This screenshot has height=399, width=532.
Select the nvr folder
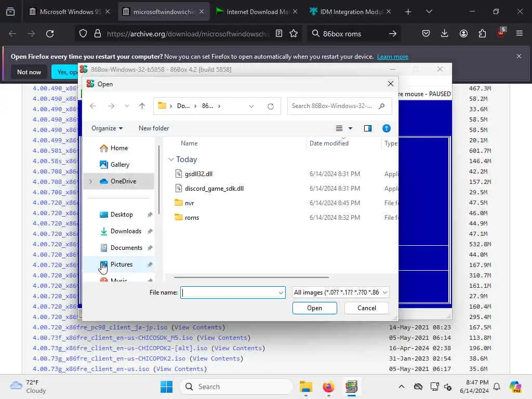tap(189, 203)
